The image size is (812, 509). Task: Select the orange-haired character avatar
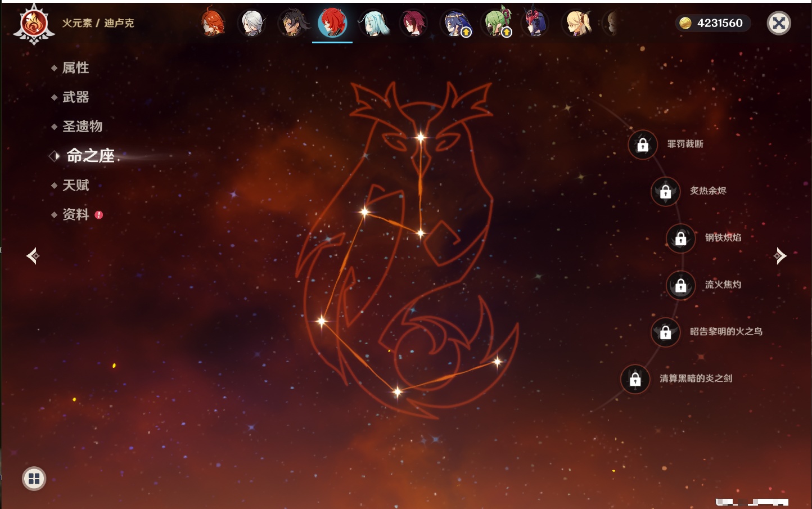point(213,23)
